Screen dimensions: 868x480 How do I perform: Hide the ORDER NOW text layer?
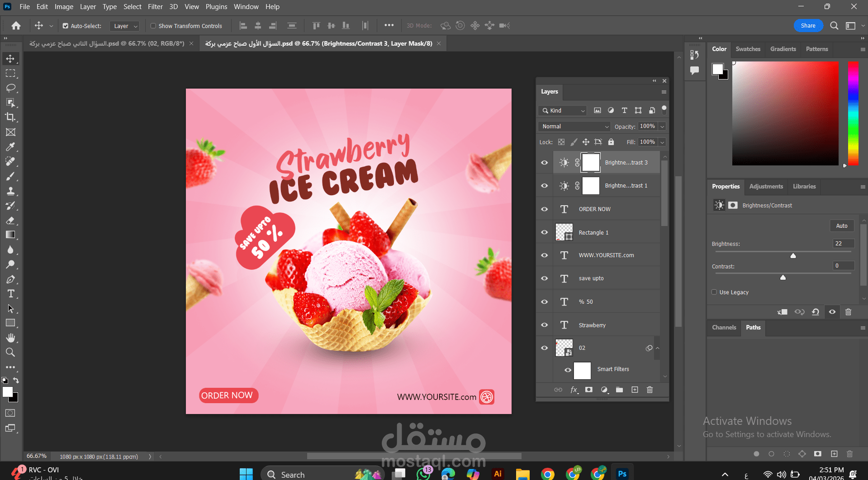point(545,209)
